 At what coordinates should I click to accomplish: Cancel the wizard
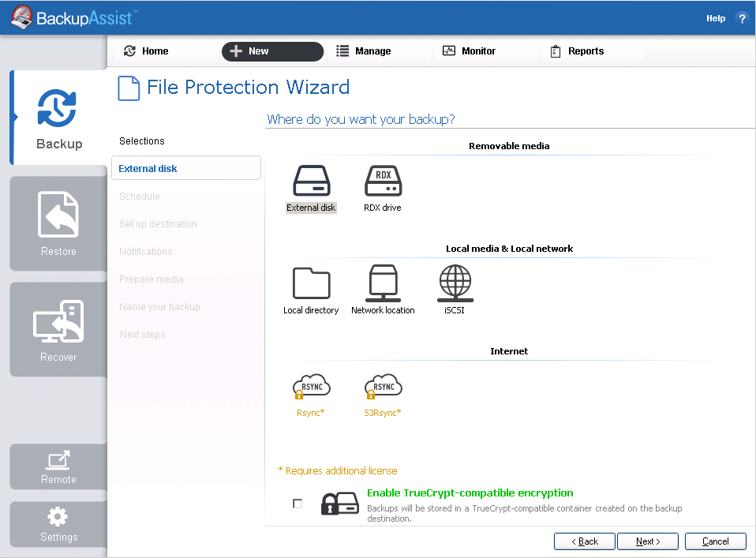pos(716,541)
